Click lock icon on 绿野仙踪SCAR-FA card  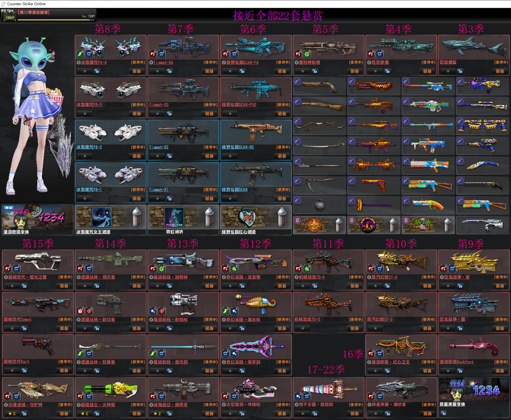click(x=242, y=71)
